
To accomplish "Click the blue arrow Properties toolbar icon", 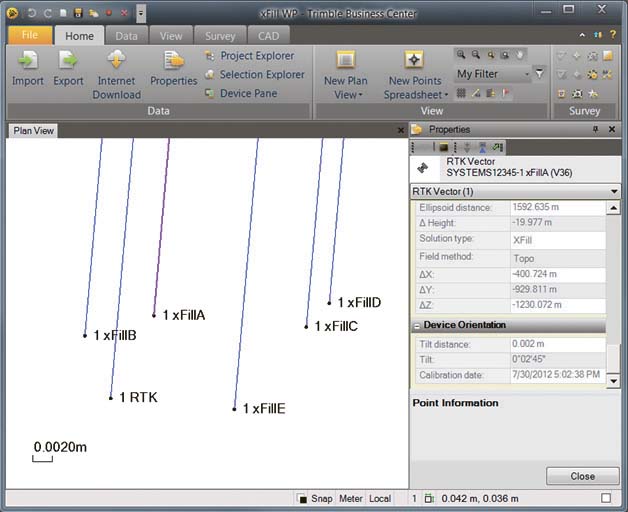I will 482,147.
